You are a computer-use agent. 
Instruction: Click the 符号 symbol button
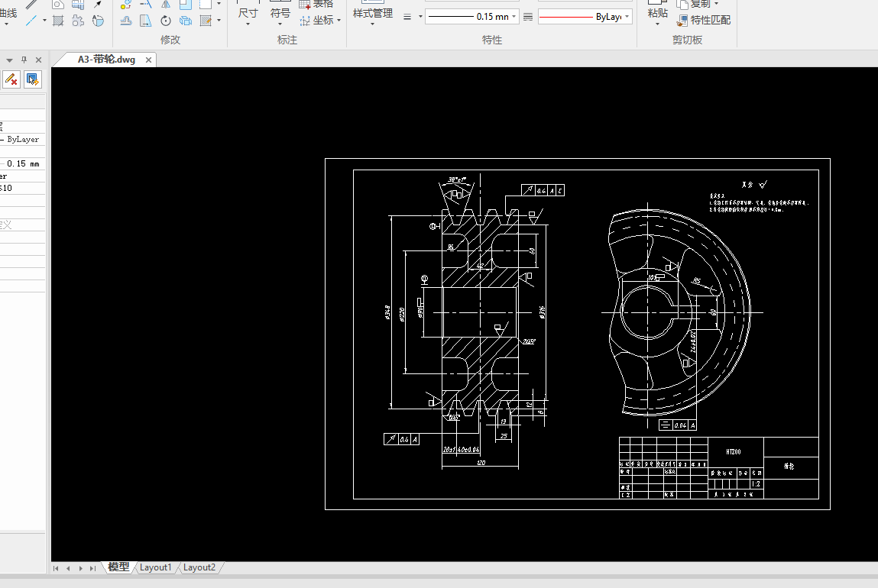pos(280,14)
